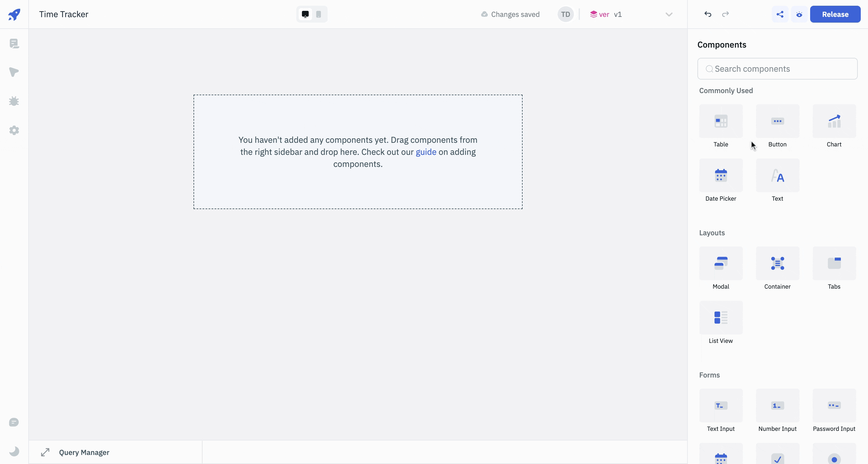The height and width of the screenshot is (464, 868).
Task: Select the Table component
Action: (721, 121)
